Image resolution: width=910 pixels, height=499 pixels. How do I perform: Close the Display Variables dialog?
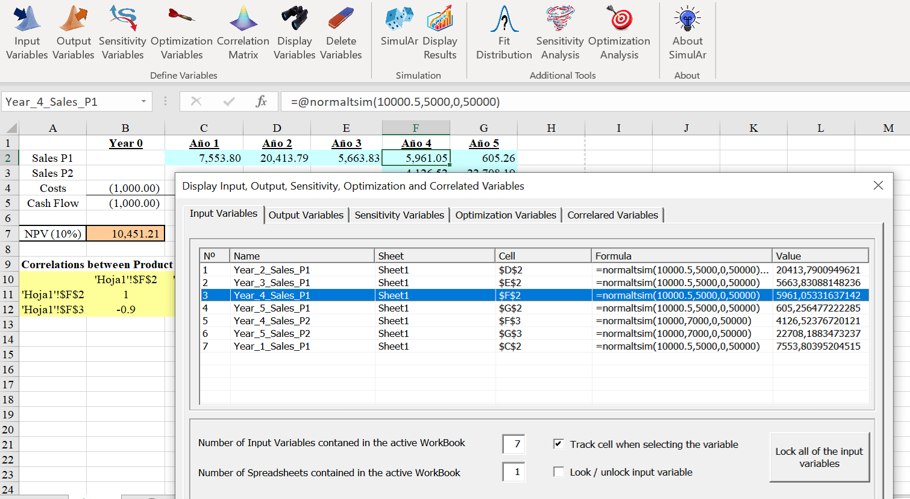[878, 185]
